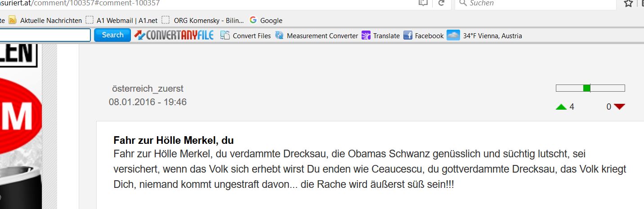Downvote the comment with red arrow
Viewport: 644px width, 209px height.
619,107
